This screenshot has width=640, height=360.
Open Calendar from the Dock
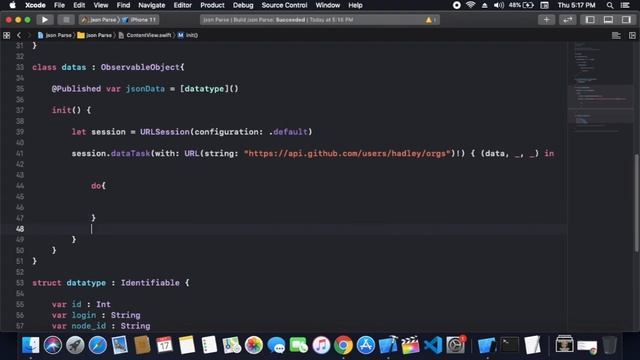[164, 345]
